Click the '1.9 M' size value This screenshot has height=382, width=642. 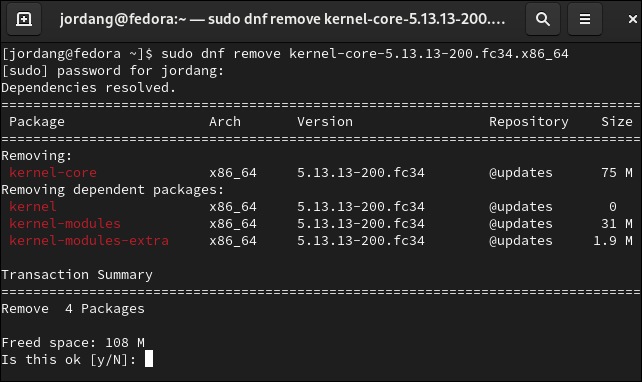613,241
